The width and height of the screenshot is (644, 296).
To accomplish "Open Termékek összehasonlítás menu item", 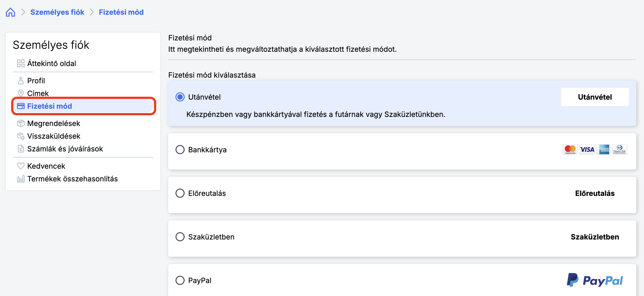I will click(73, 179).
